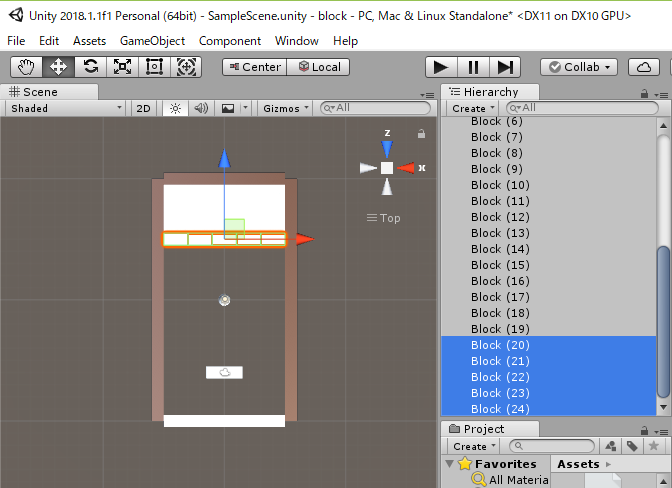Toggle pivot Center mode
The height and width of the screenshot is (488, 672).
pos(255,67)
